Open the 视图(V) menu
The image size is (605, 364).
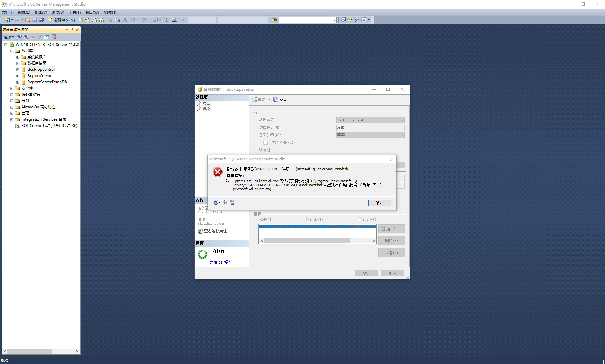coord(41,12)
